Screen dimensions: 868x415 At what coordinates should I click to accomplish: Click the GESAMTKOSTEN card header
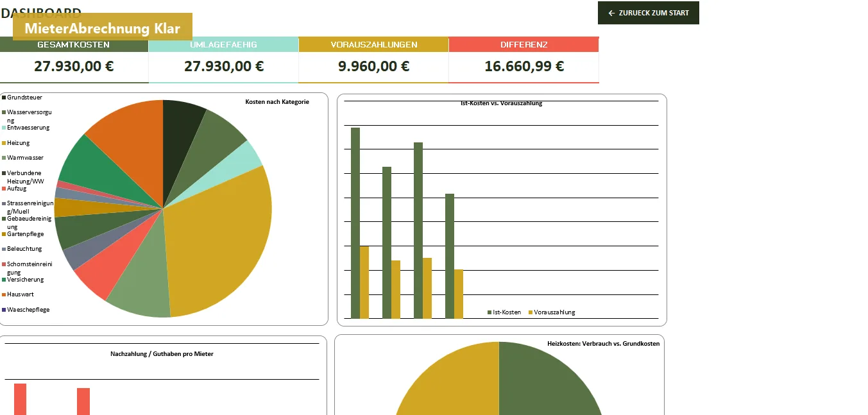pyautogui.click(x=74, y=45)
